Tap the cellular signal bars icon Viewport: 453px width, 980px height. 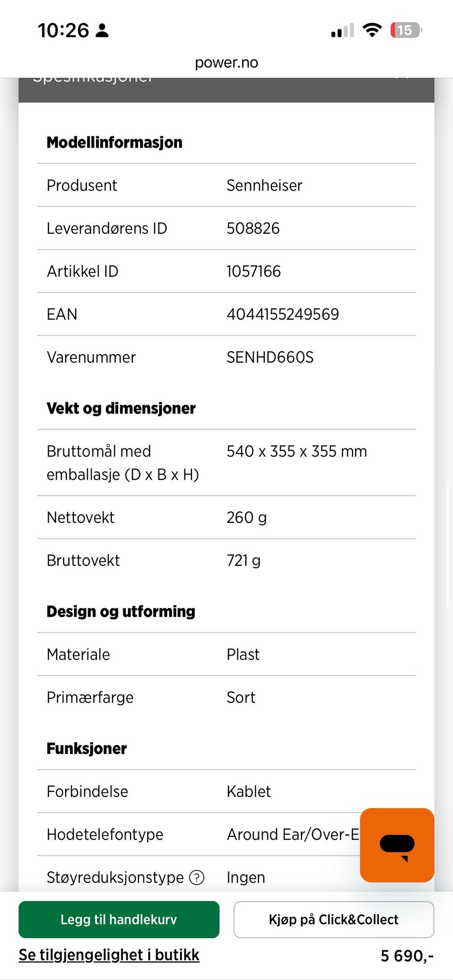pos(343,31)
